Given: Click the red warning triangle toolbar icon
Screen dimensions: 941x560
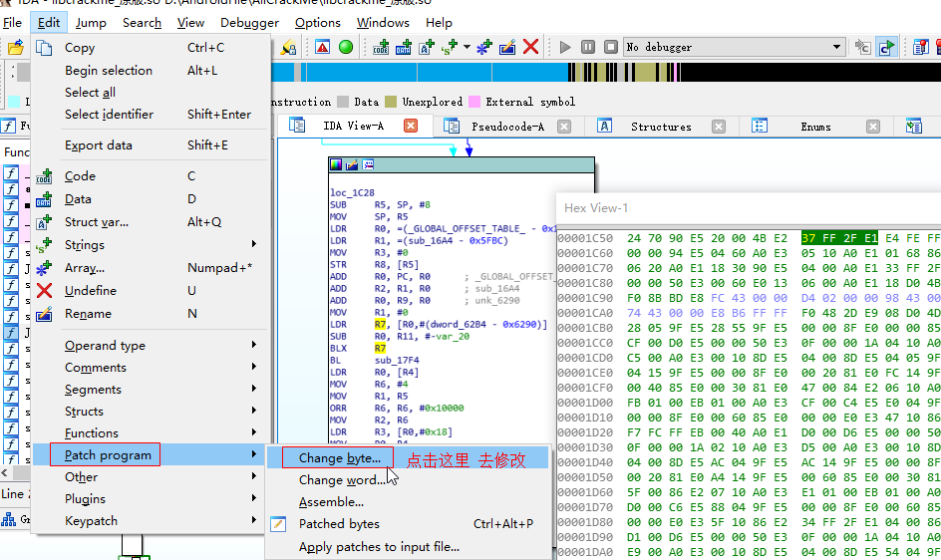Looking at the screenshot, I should (323, 47).
